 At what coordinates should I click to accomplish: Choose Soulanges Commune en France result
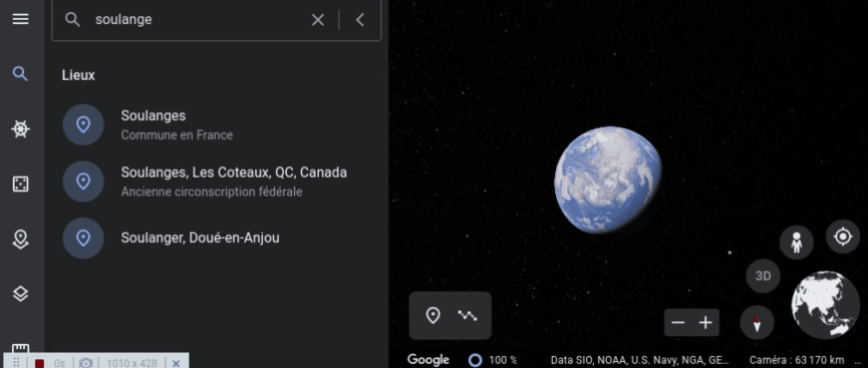217,125
